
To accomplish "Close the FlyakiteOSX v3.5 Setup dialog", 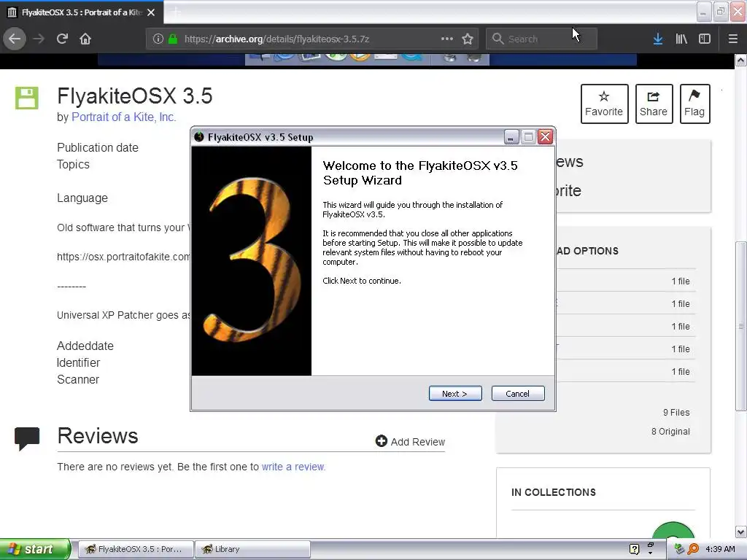I will tap(545, 137).
